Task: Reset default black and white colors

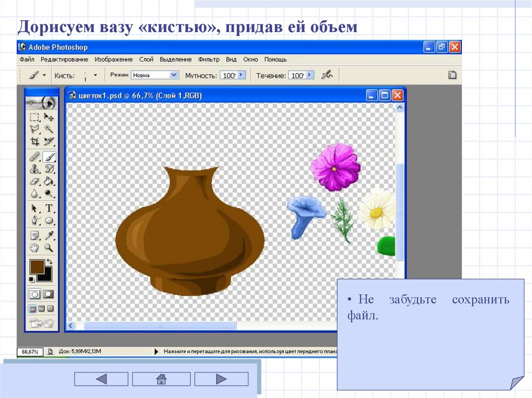Action: pos(32,279)
